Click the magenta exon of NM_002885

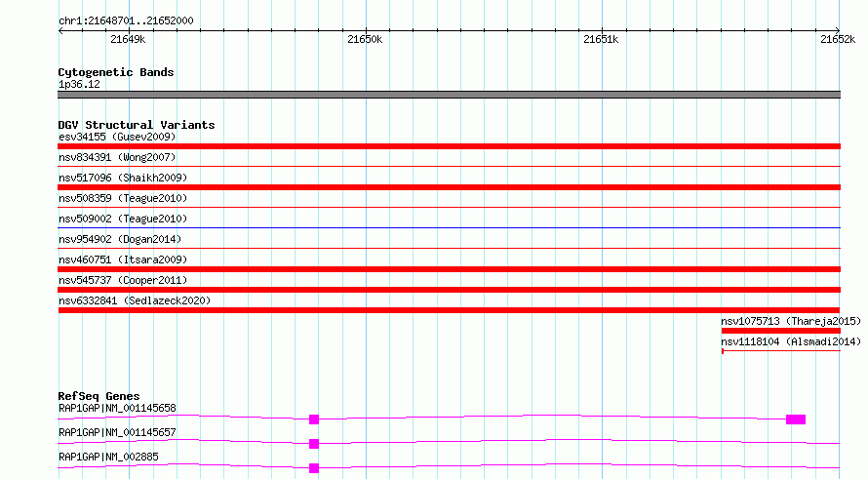314,468
